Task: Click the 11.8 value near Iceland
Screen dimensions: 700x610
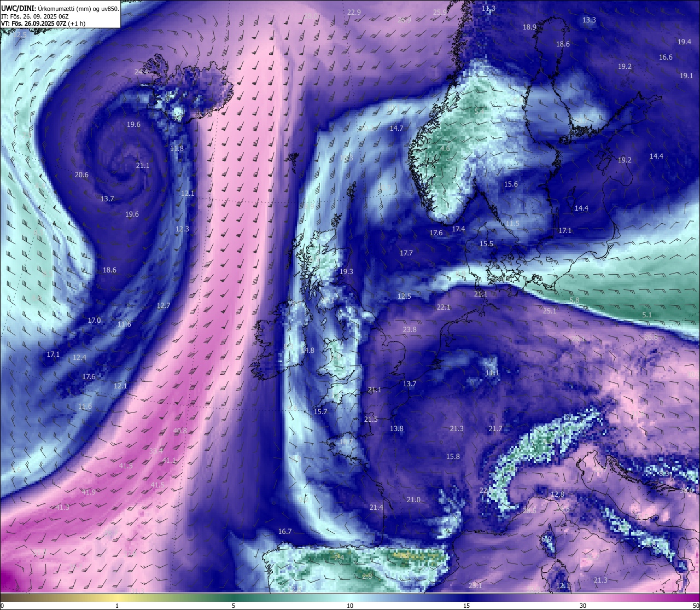Action: click(x=177, y=148)
